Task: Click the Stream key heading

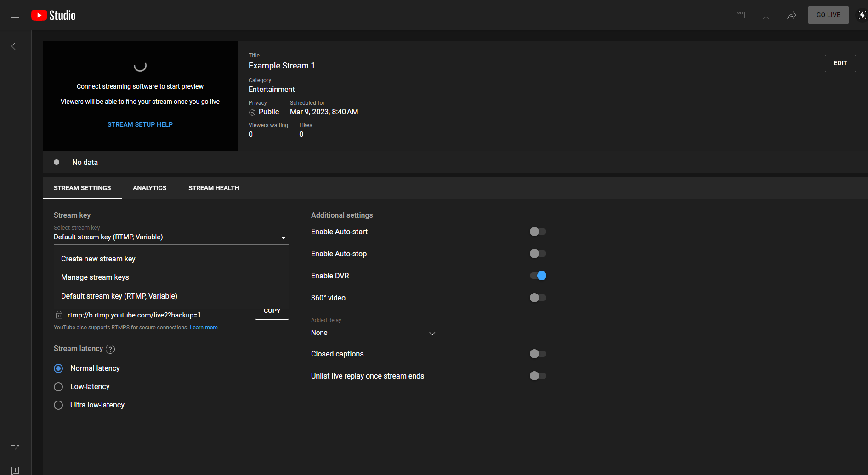Action: point(72,215)
